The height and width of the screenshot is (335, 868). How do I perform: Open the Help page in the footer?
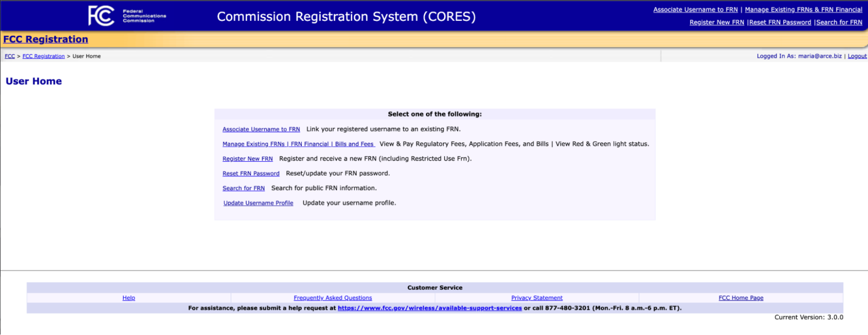[128, 297]
